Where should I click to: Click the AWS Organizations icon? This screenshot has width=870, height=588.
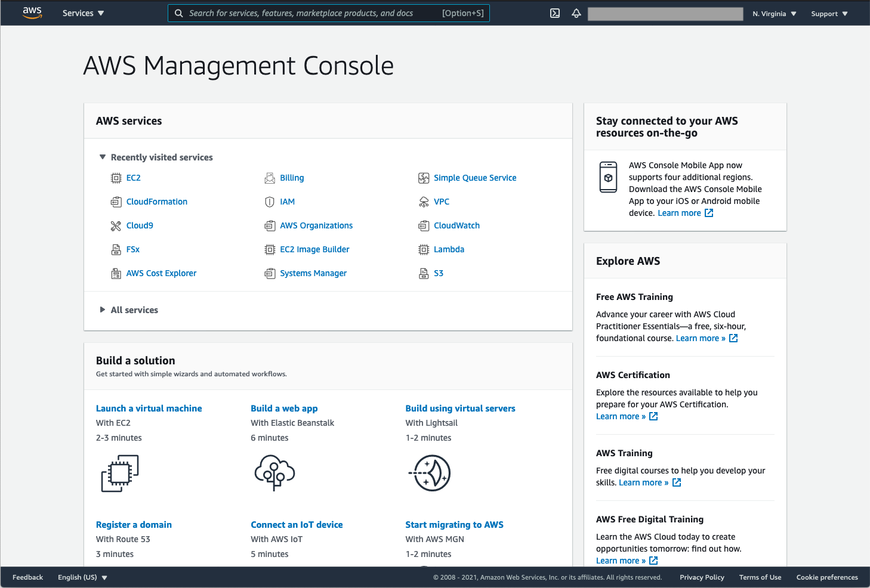pyautogui.click(x=270, y=225)
